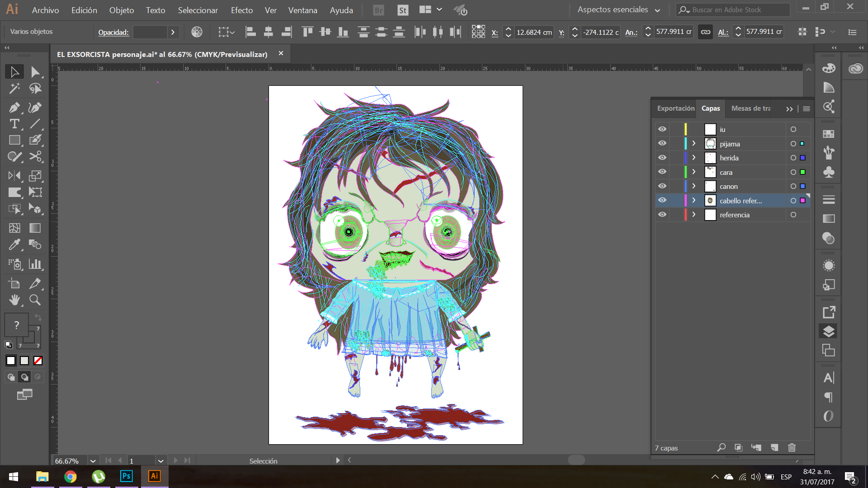
Task: Open the Color Guide dock icon
Action: coord(828,88)
